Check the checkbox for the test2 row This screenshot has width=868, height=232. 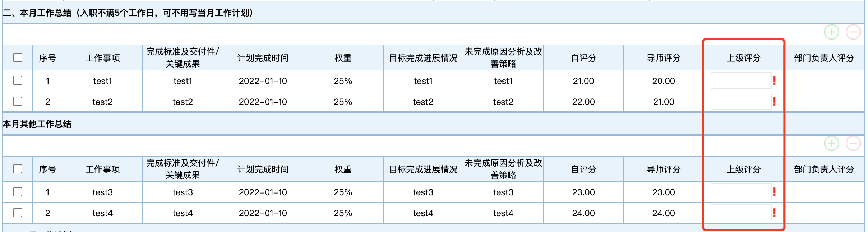click(x=18, y=101)
